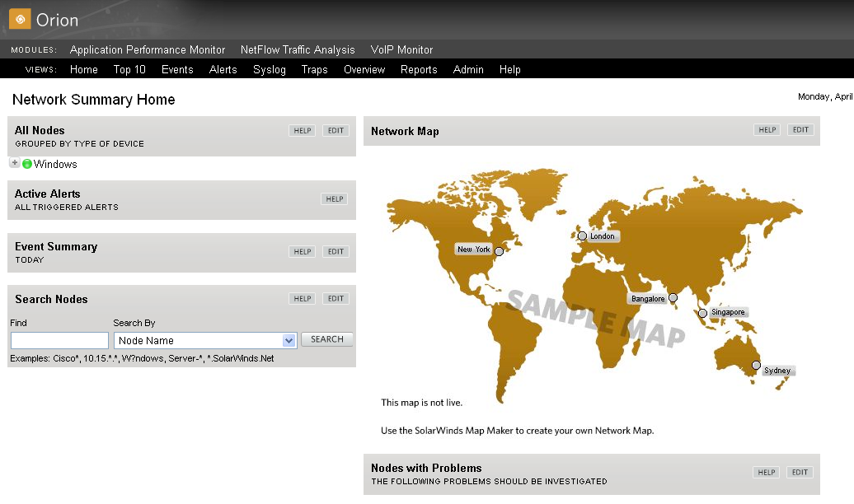Click the SEARCH button
This screenshot has height=504, width=854.
point(326,339)
